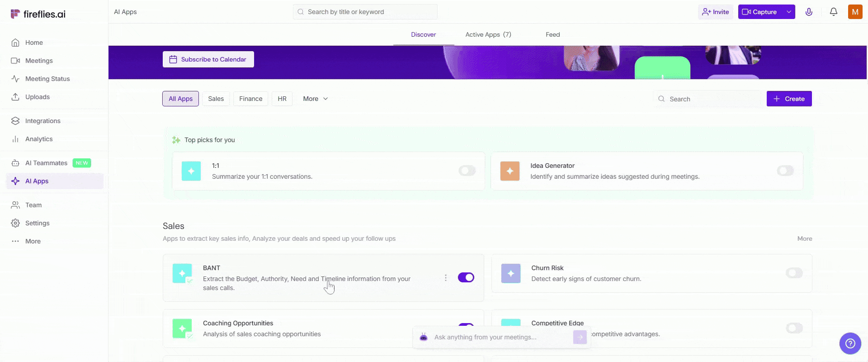Click the Idea Generator app icon
Image resolution: width=868 pixels, height=362 pixels.
(510, 171)
